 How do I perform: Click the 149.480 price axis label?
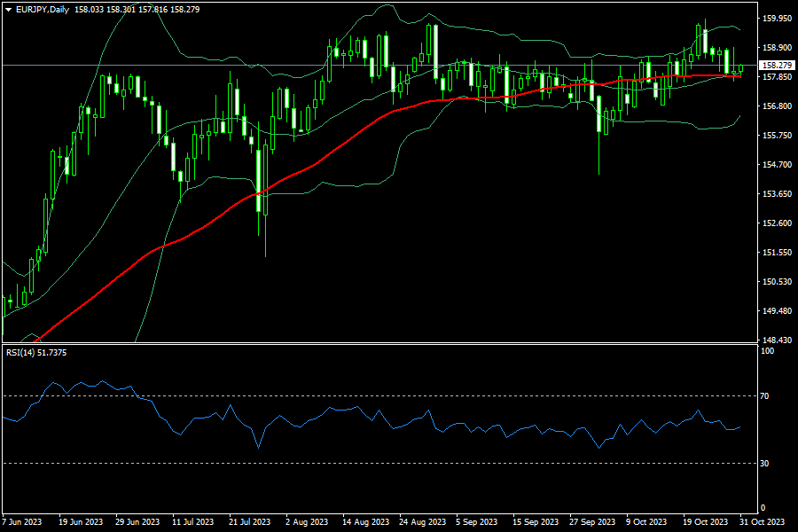click(x=777, y=310)
